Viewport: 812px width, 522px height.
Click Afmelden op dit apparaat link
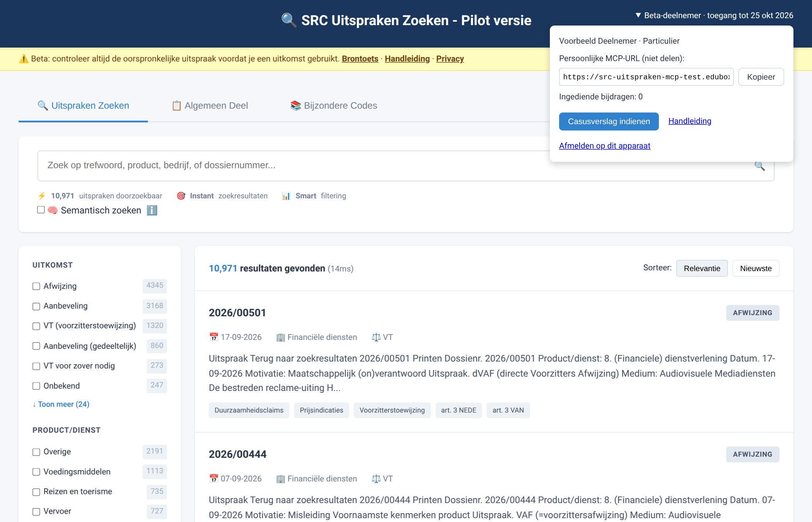[605, 146]
